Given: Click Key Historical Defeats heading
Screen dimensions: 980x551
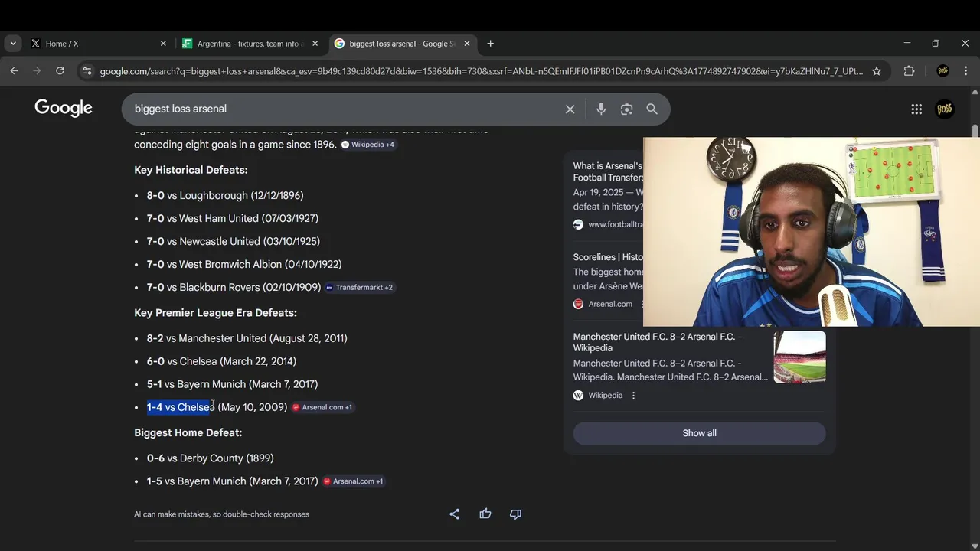Looking at the screenshot, I should tap(191, 170).
